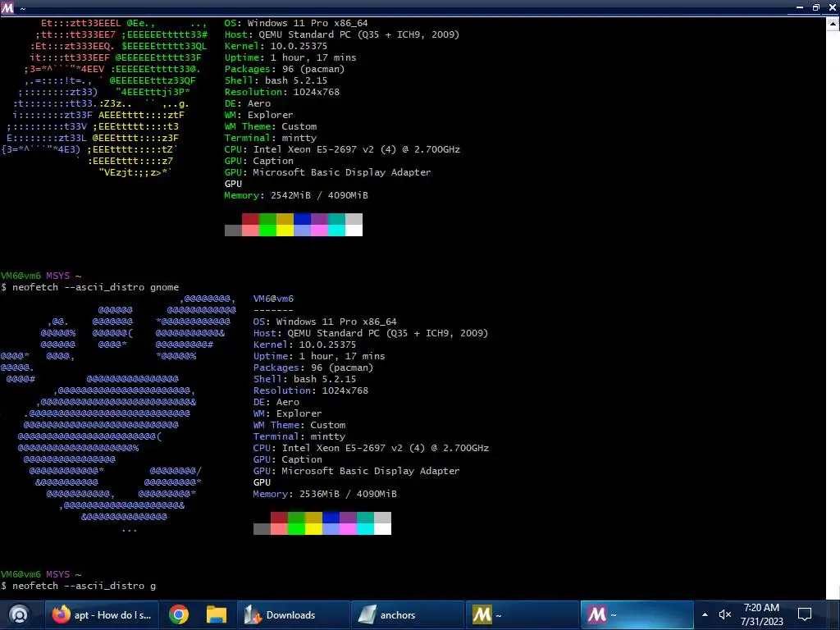Viewport: 840px width, 630px height.
Task: Minimize the mintty terminal window
Action: [x=799, y=7]
